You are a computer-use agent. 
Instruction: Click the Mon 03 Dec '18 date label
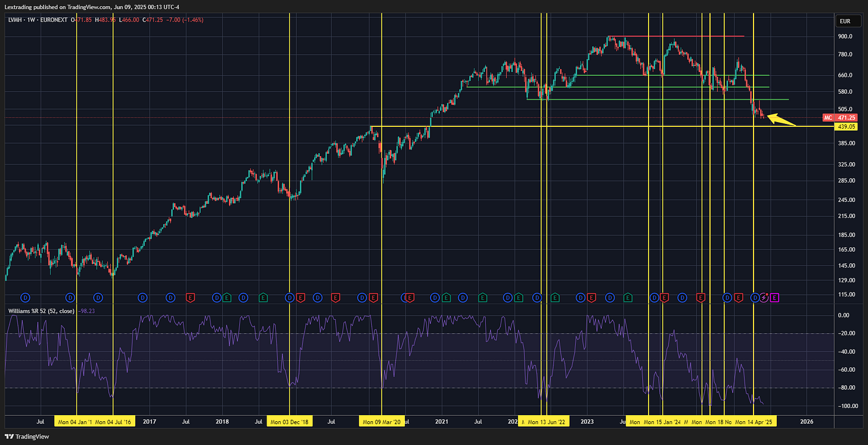pyautogui.click(x=289, y=421)
